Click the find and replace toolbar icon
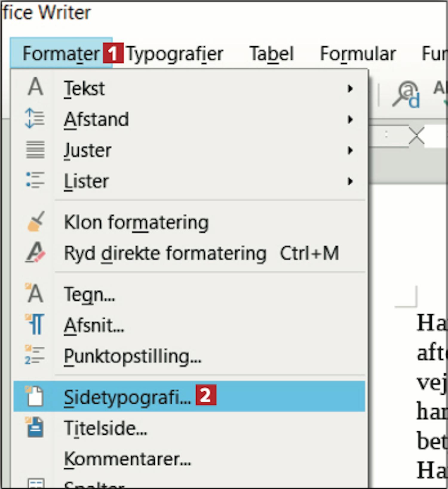 tap(406, 95)
